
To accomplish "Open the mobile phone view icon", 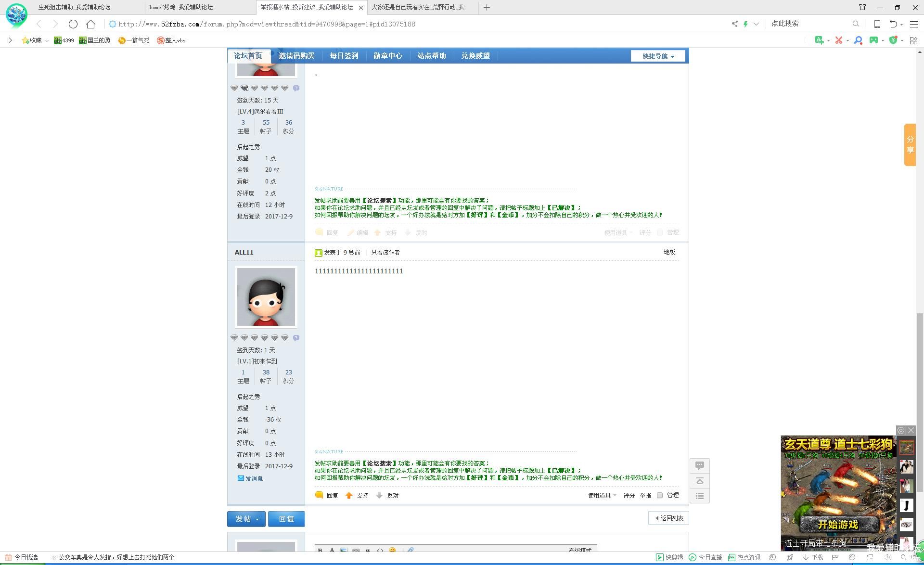I will pyautogui.click(x=877, y=24).
